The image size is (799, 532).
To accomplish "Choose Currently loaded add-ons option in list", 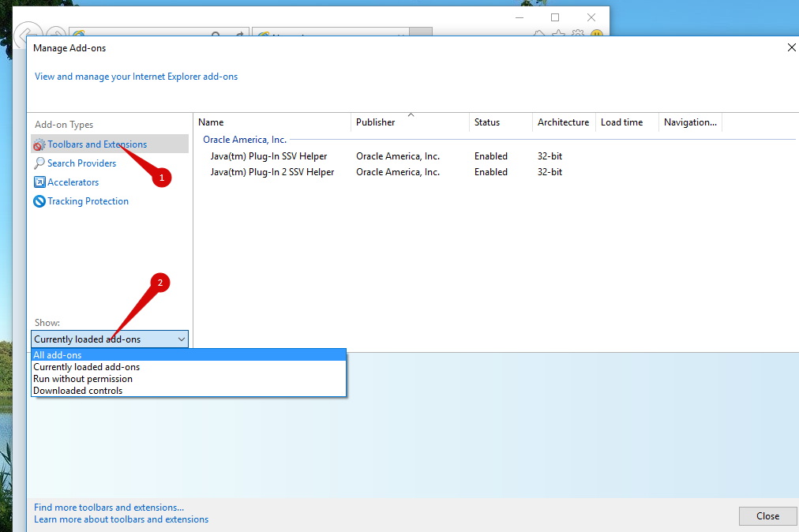I will (189, 367).
